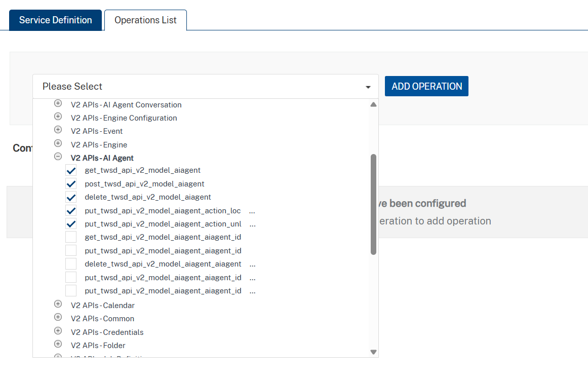Screen dimensions: 588x379
Task: Click plus icon beside V2 APIs - Credentials
Action: click(x=58, y=331)
